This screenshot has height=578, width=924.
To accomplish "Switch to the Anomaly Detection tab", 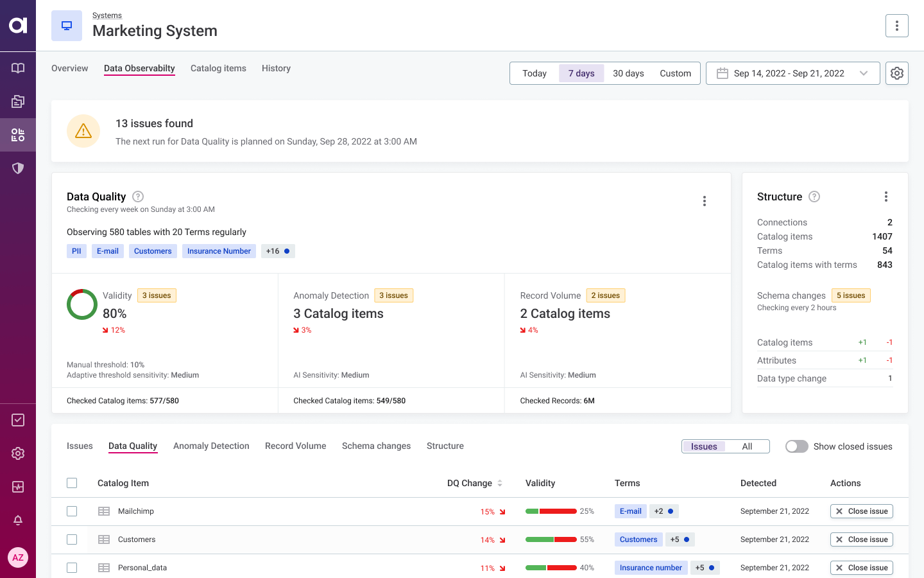I will point(211,446).
